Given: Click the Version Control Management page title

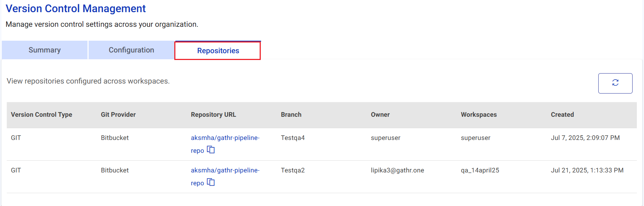Looking at the screenshot, I should (76, 9).
